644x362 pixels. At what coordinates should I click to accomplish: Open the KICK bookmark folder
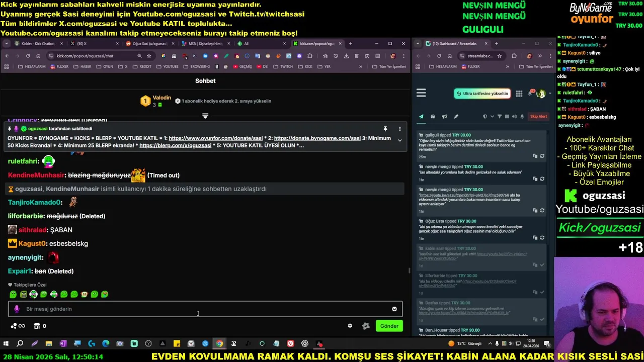point(305,66)
